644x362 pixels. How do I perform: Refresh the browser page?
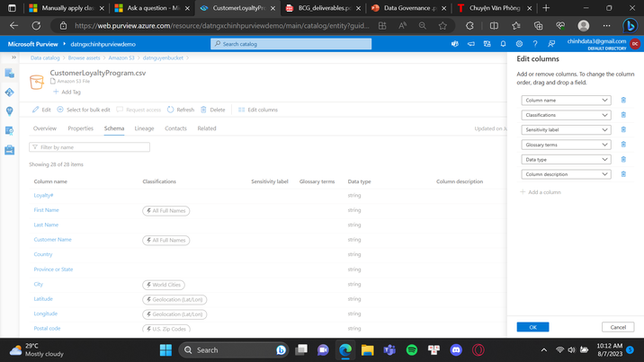click(36, 26)
